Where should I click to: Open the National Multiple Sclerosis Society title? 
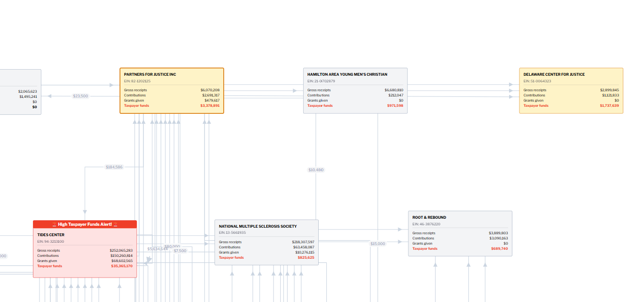[x=258, y=226]
